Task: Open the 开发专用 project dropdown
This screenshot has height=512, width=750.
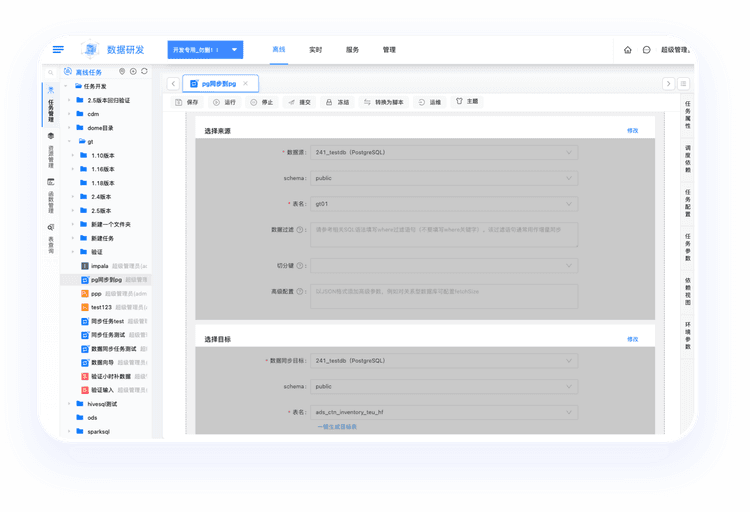Action: tap(205, 49)
